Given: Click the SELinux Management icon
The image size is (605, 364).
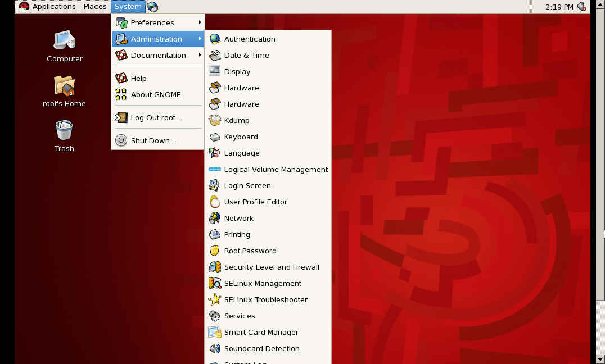Looking at the screenshot, I should point(215,284).
